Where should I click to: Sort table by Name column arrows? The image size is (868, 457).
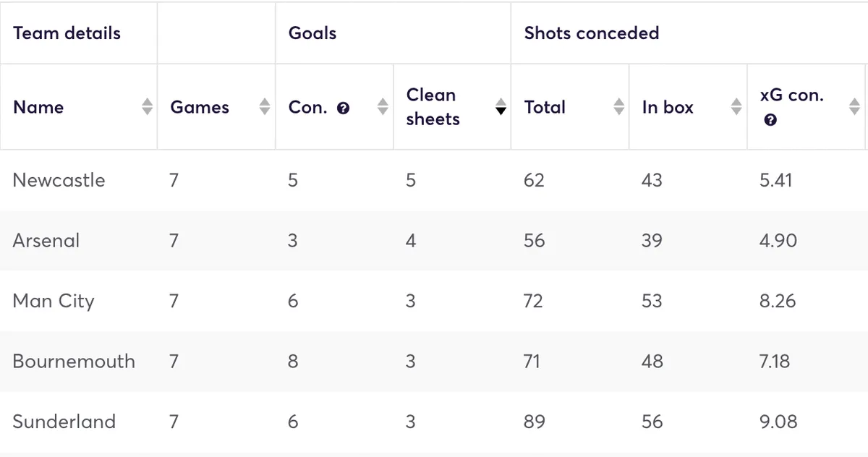point(148,107)
